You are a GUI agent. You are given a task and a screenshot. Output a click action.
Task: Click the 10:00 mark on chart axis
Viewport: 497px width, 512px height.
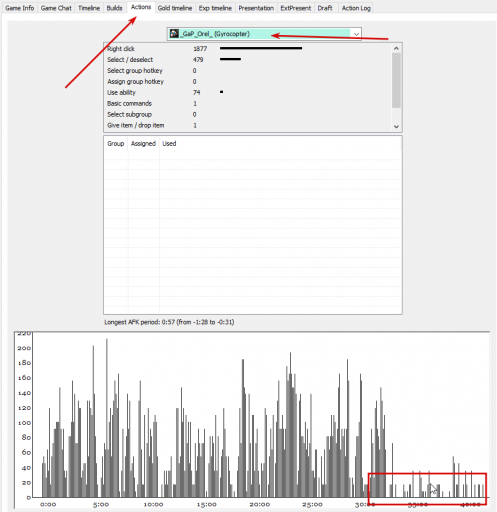click(x=153, y=505)
